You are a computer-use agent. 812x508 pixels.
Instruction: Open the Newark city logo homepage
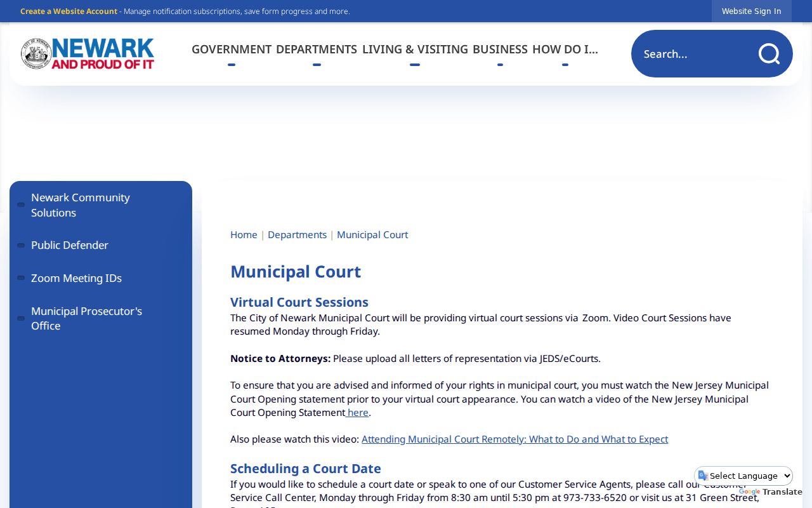coord(88,53)
